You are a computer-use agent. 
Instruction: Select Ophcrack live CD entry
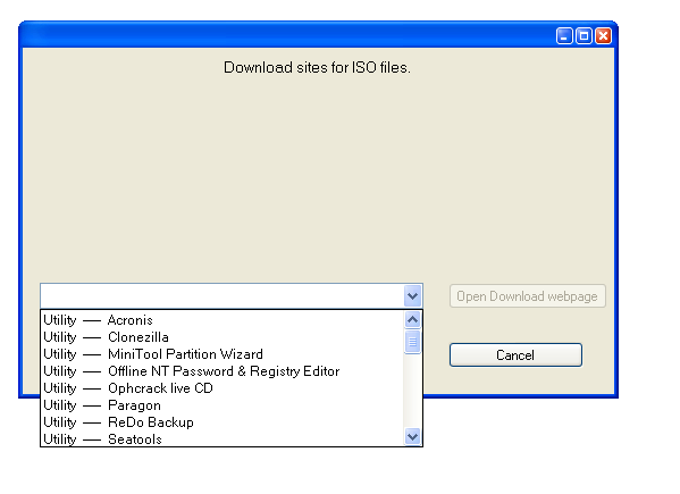click(222, 388)
